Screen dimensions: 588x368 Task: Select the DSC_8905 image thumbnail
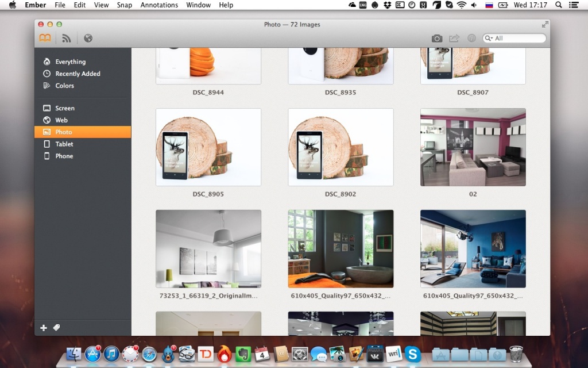pos(208,147)
